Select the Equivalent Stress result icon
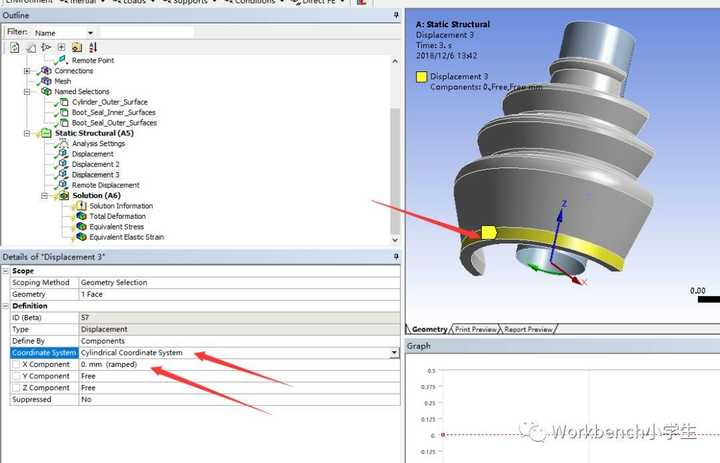Screen dimensions: 720x463 [x=81, y=226]
